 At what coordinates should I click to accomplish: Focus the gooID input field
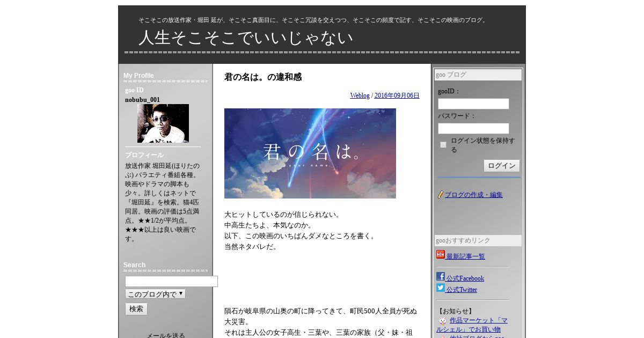[x=473, y=104]
